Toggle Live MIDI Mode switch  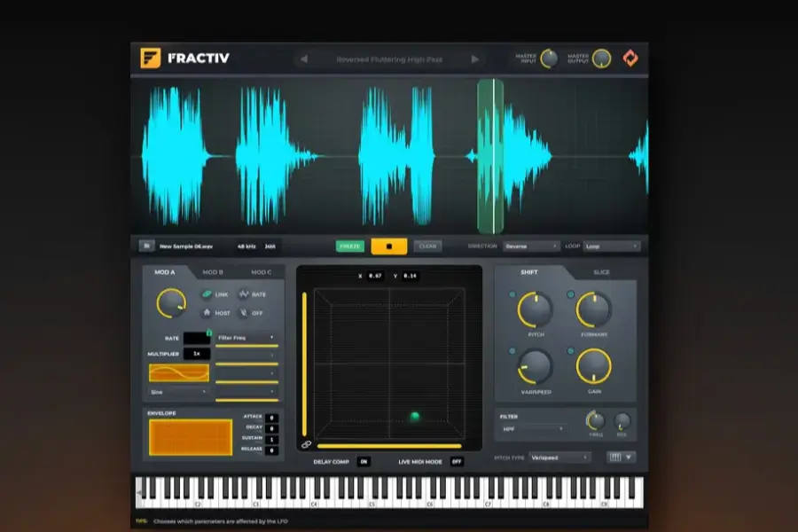click(456, 461)
